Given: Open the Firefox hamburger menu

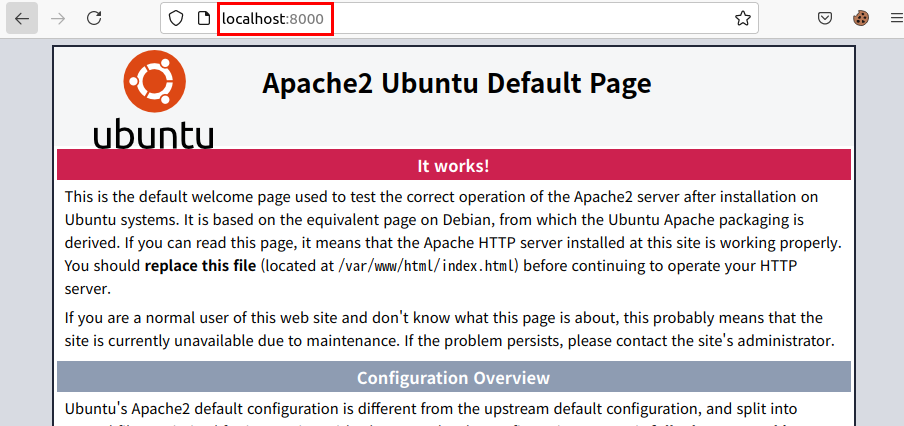Looking at the screenshot, I should click(895, 18).
